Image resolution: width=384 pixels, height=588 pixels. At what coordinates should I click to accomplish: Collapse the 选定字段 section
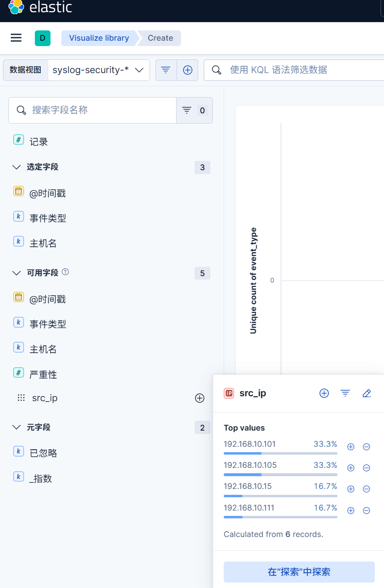click(x=16, y=167)
